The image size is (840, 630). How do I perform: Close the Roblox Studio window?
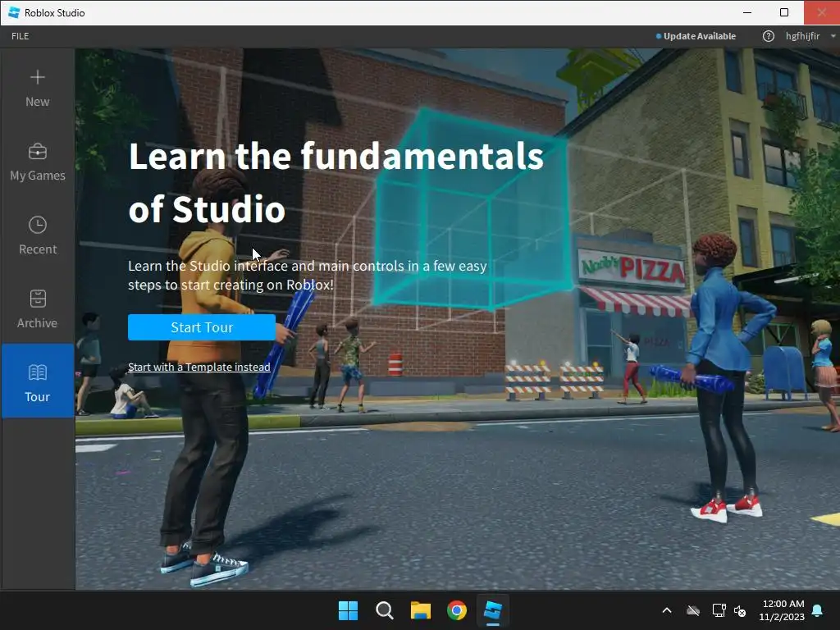click(x=822, y=12)
